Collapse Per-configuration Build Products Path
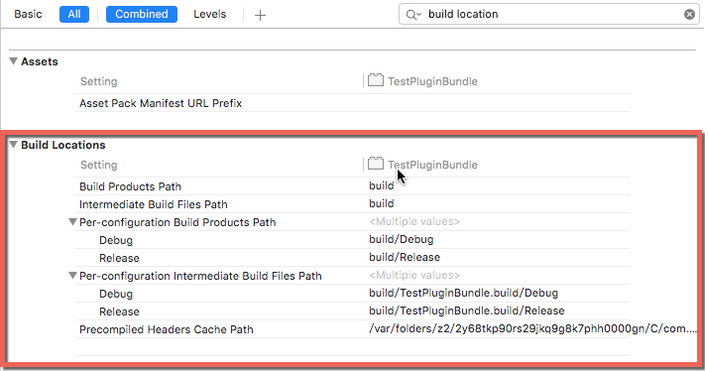708x371 pixels. pos(72,222)
